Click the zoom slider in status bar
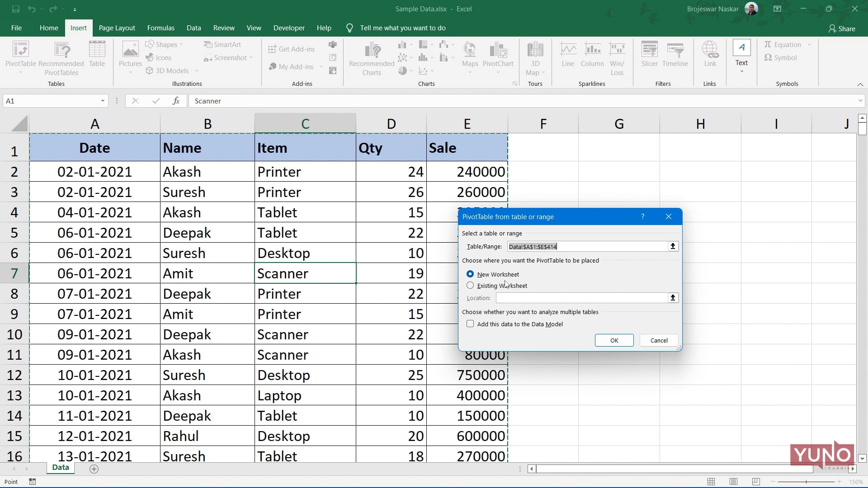Viewport: 868px width, 488px height. coord(806,482)
